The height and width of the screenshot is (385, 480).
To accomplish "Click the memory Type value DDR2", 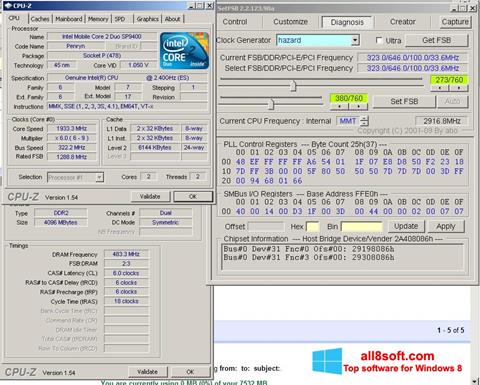I will pos(61,213).
